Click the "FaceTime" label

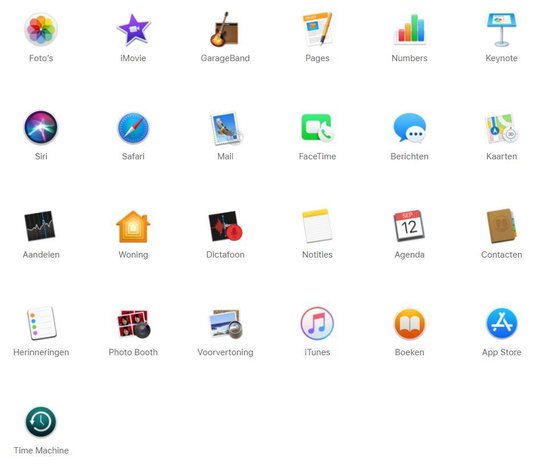point(317,156)
